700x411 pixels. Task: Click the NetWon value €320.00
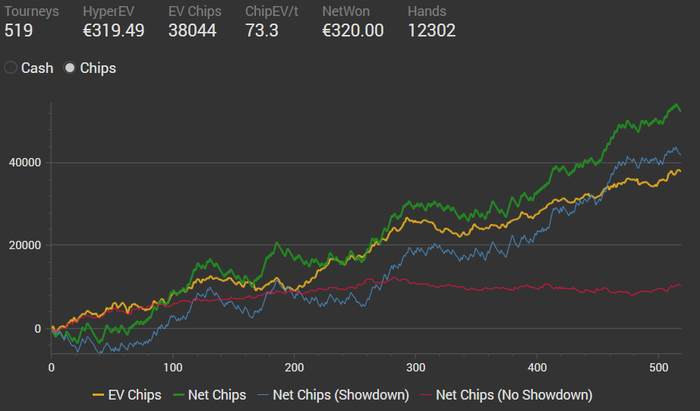(353, 31)
